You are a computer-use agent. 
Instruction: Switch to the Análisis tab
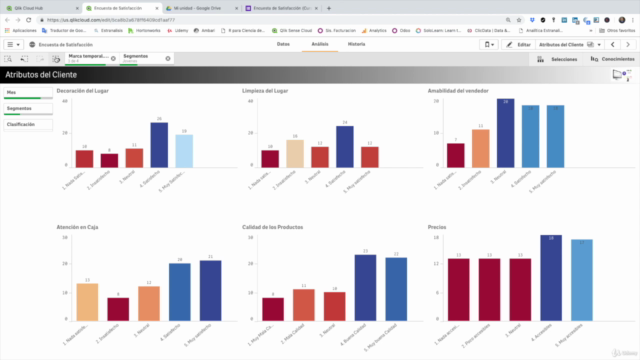[x=320, y=44]
